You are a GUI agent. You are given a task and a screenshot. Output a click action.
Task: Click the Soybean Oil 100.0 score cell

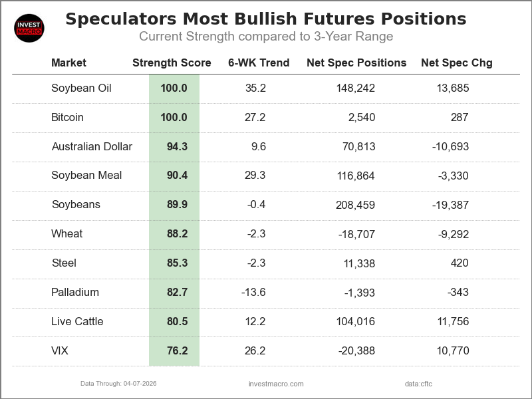[x=174, y=88]
